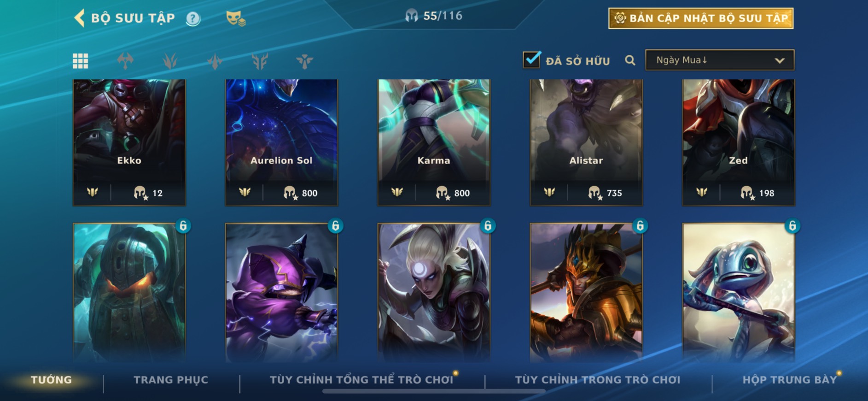Screen dimensions: 868x401
Task: Filter champions by the fourth role icon
Action: click(260, 61)
